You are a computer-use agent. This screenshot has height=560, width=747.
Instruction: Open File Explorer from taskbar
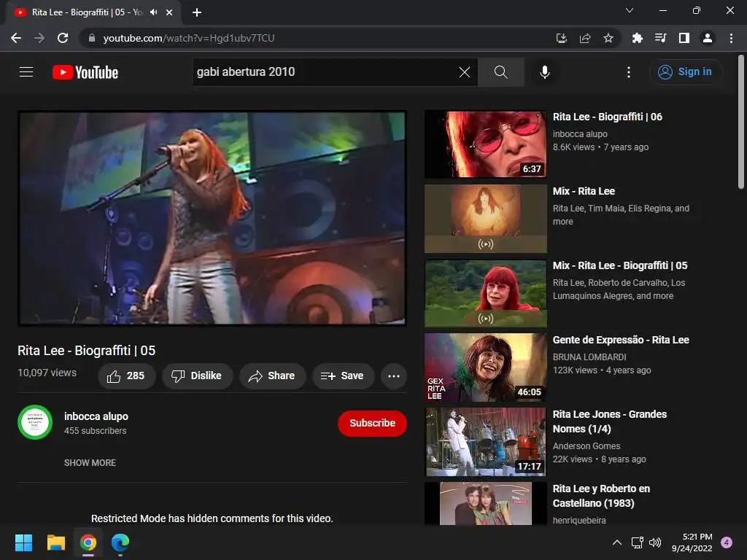pos(55,542)
